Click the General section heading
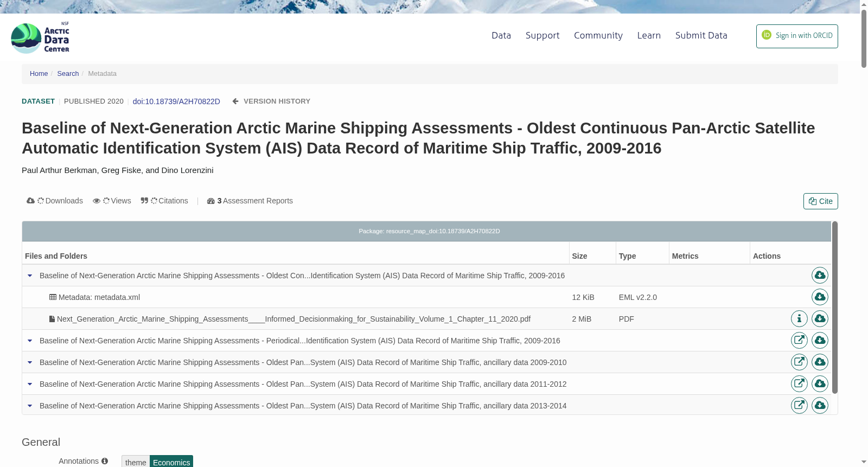Viewport: 868px width, 467px height. 41,442
